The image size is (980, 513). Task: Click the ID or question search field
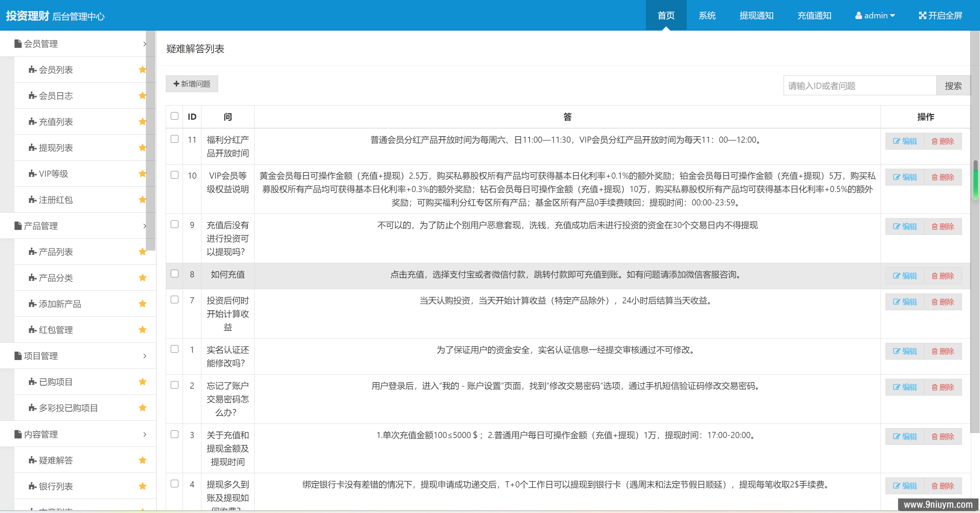pos(860,86)
